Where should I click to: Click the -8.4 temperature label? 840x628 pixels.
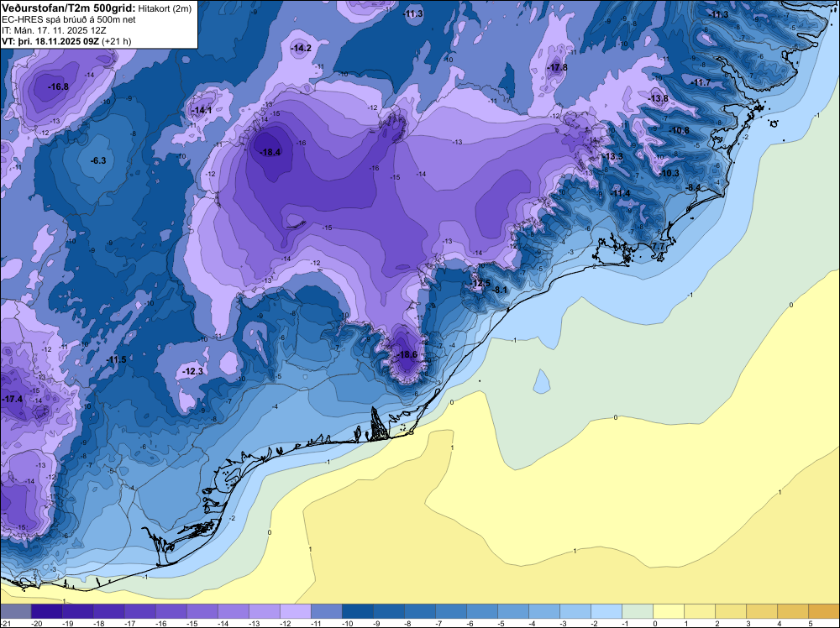[693, 187]
